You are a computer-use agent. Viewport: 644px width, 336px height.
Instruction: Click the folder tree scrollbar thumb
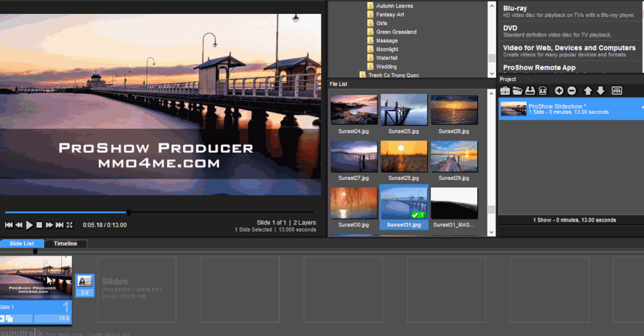coord(492,59)
